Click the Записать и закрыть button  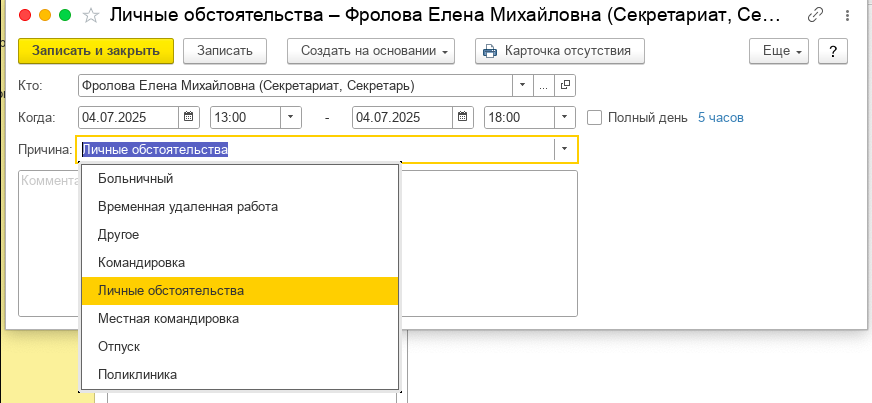[x=96, y=51]
